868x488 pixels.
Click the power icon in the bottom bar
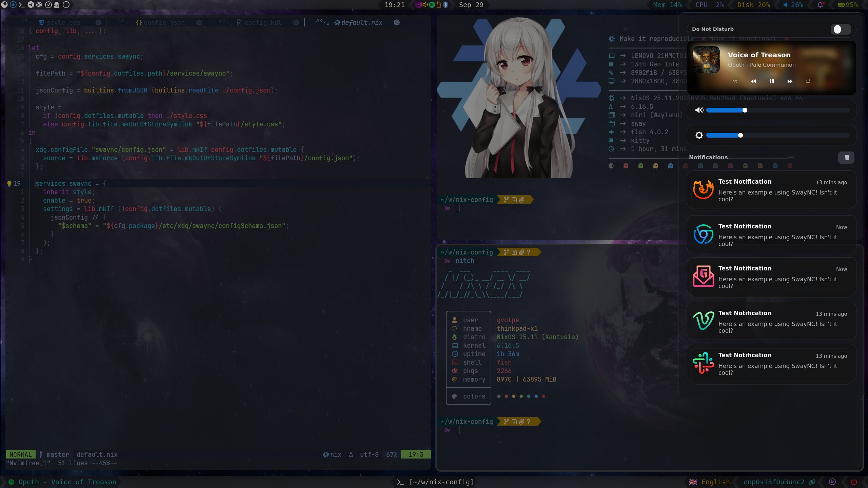click(854, 482)
